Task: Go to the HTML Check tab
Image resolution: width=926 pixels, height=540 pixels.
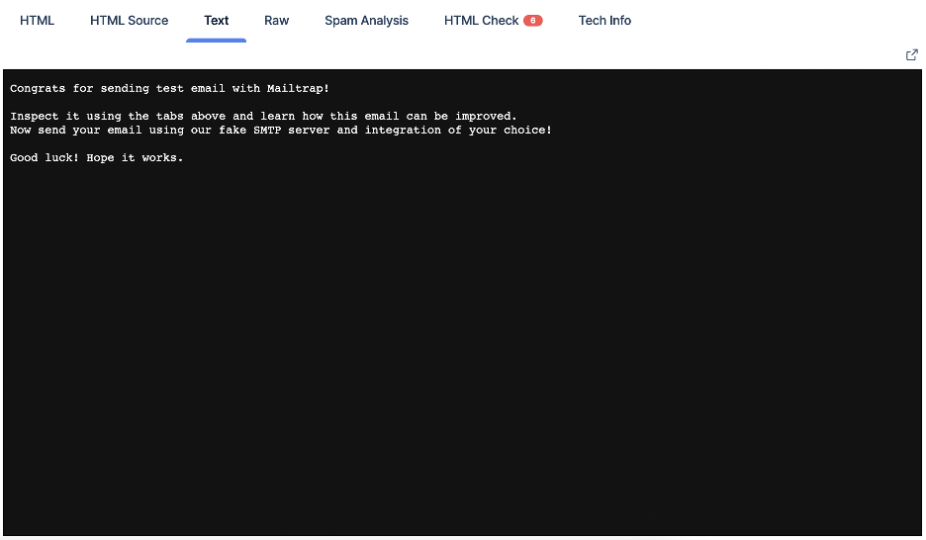Action: pyautogui.click(x=481, y=21)
